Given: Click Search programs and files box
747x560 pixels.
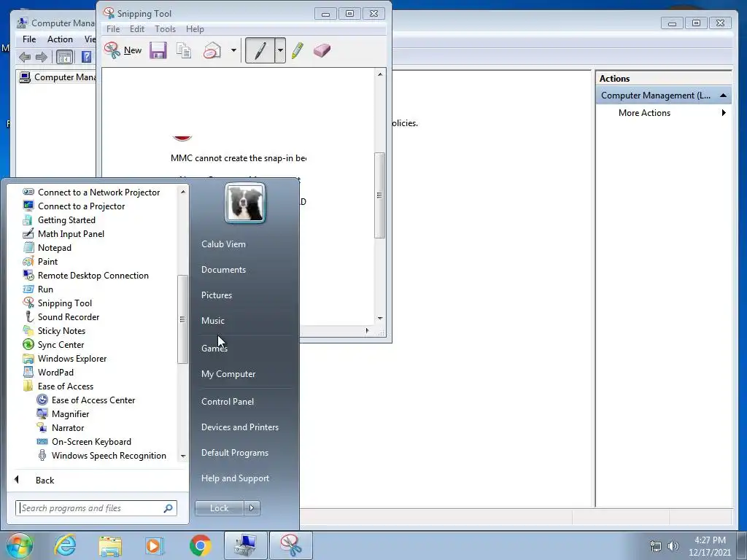Looking at the screenshot, I should (96, 508).
